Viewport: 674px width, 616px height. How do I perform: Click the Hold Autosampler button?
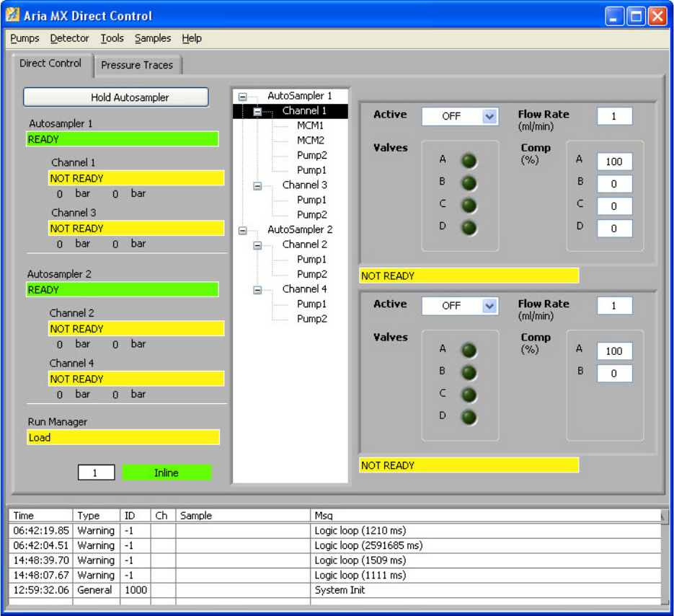[116, 97]
